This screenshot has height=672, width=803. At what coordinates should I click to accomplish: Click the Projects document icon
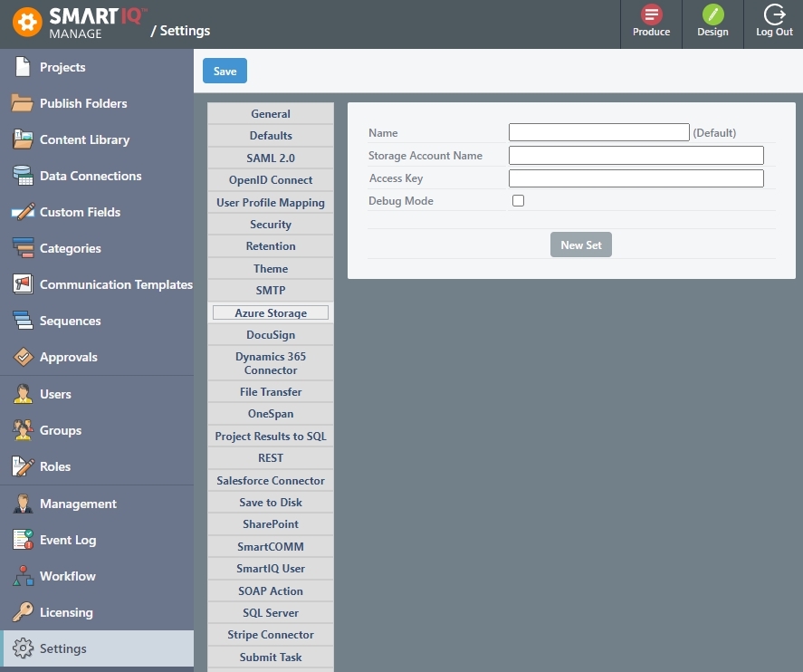pos(23,67)
